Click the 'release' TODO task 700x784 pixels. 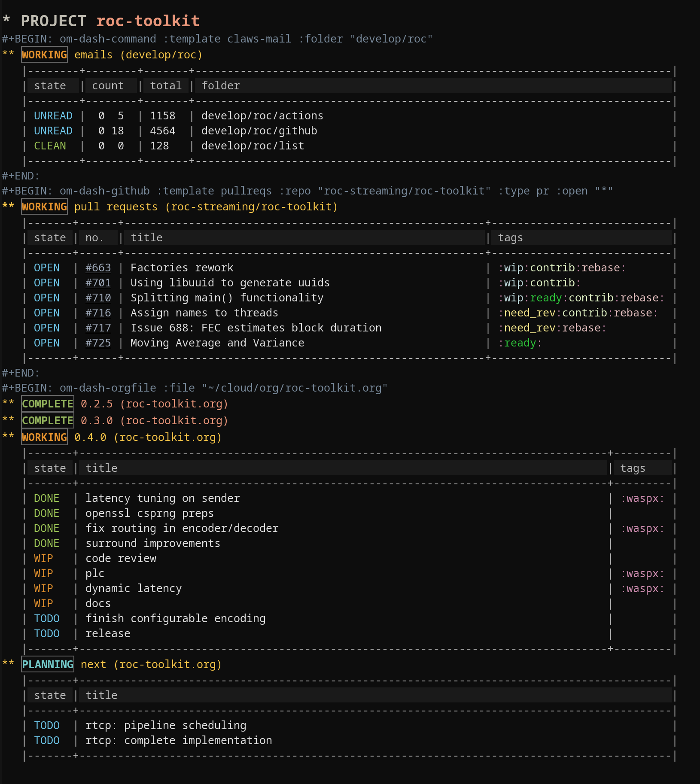point(108,634)
